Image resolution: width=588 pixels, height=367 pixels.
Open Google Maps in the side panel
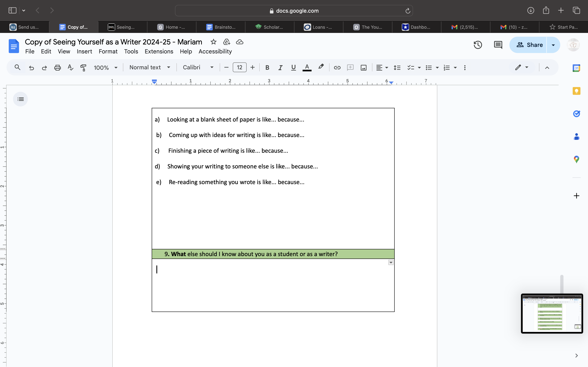click(577, 159)
